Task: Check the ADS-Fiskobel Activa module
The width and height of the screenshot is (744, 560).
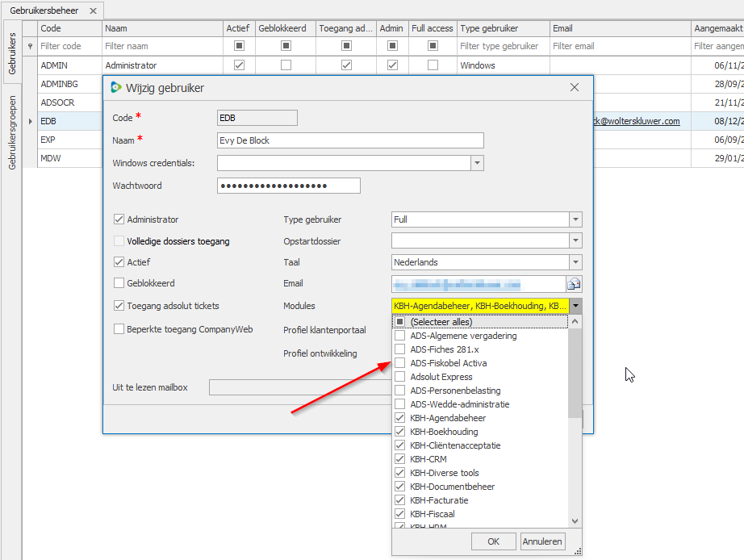Action: pos(399,363)
